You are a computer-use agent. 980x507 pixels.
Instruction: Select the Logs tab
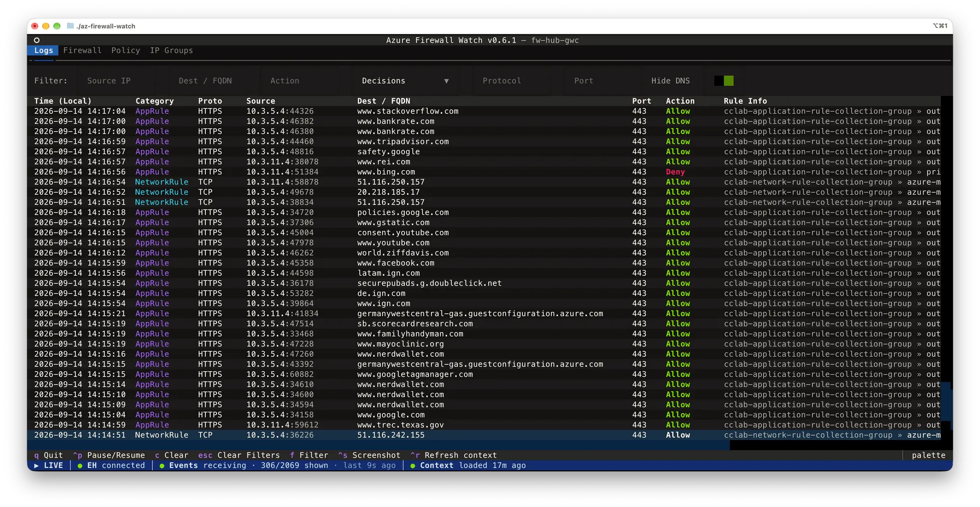tap(43, 50)
